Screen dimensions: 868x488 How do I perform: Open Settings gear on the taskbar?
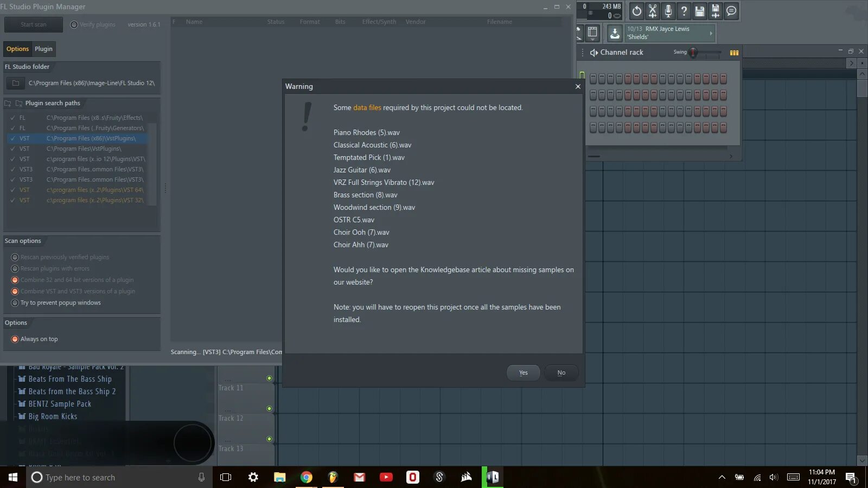(x=253, y=477)
